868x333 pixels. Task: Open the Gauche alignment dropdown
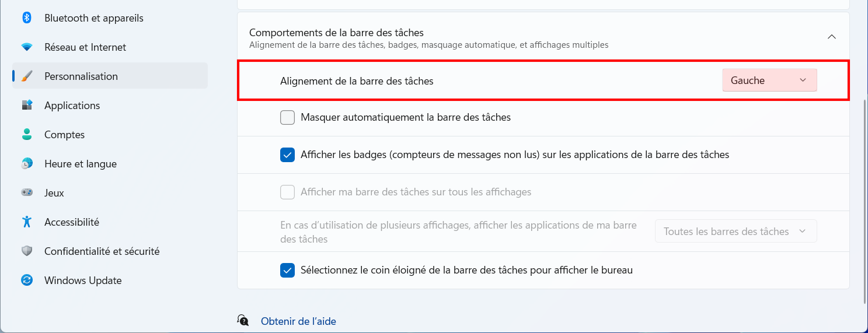click(769, 80)
